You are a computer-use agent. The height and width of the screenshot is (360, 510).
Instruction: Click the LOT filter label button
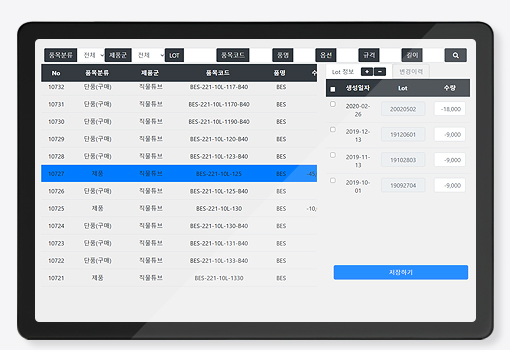[x=174, y=55]
